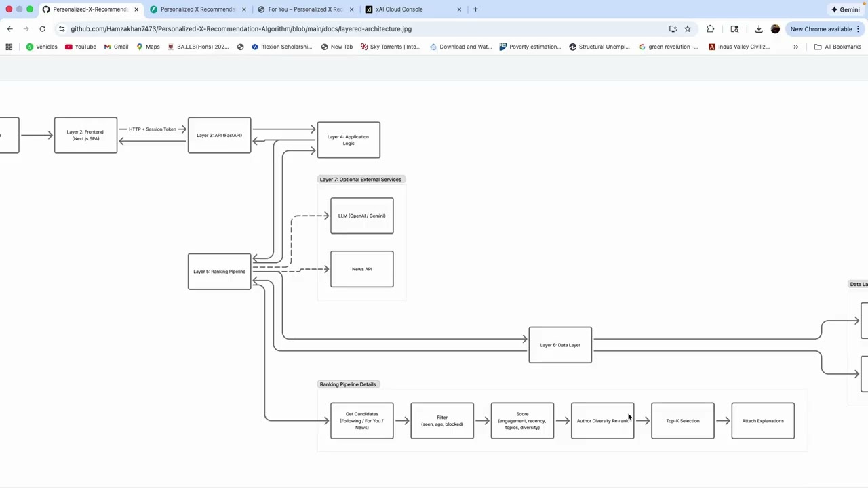Click the forward navigation arrow
Image resolution: width=868 pixels, height=488 pixels.
tap(26, 29)
